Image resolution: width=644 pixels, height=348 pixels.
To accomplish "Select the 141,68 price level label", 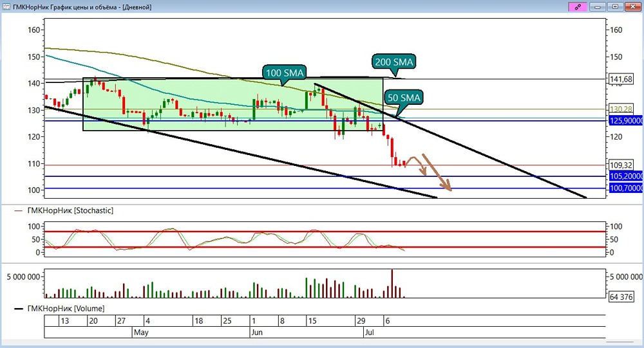I will click(621, 79).
